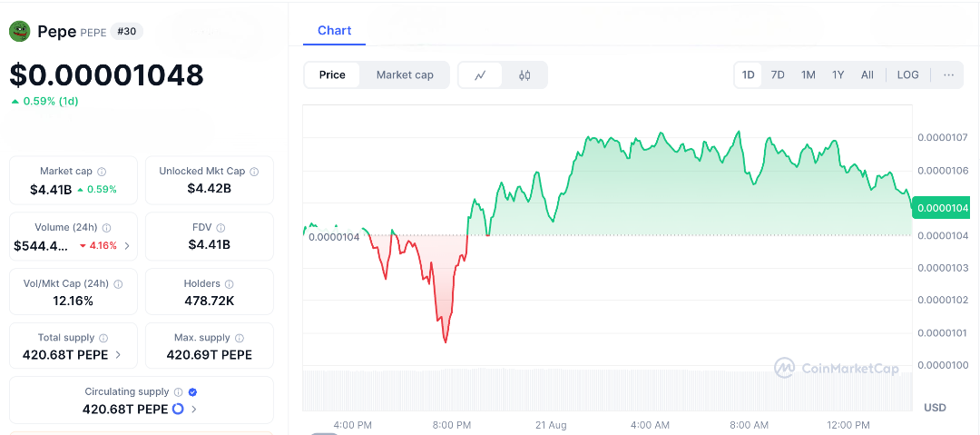This screenshot has width=980, height=435.
Task: Click circulating supply verified badge
Action: (193, 392)
